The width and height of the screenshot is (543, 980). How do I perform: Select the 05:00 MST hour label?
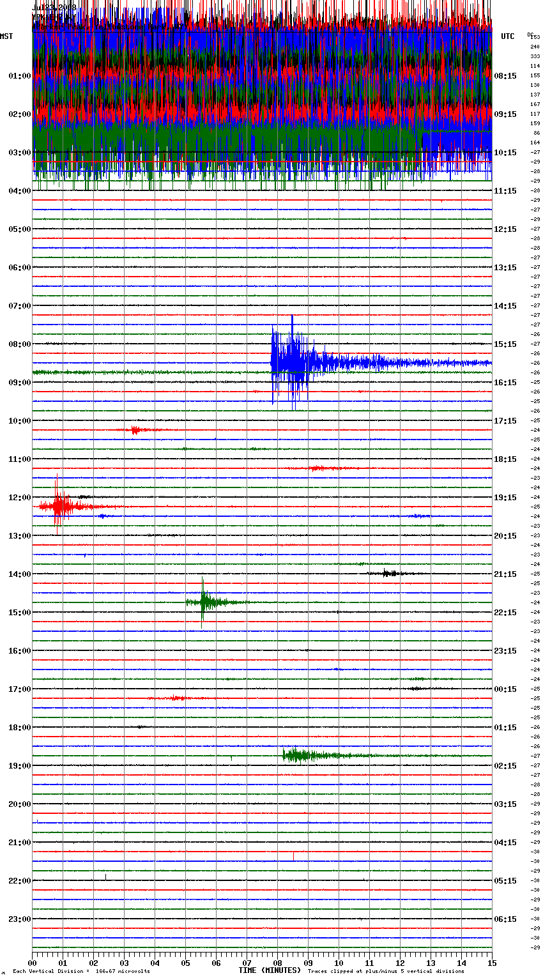point(20,229)
